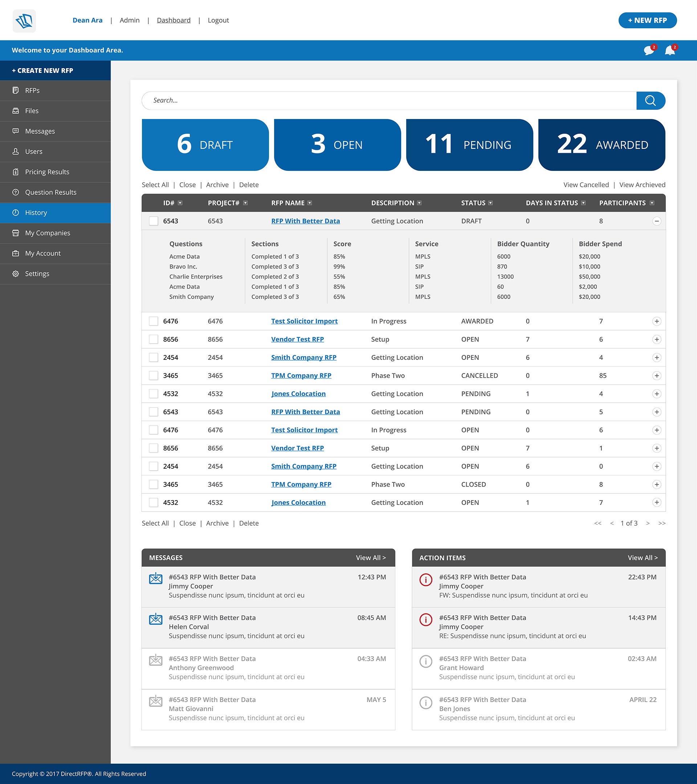
Task: Open the History sidebar item
Action: coord(36,213)
